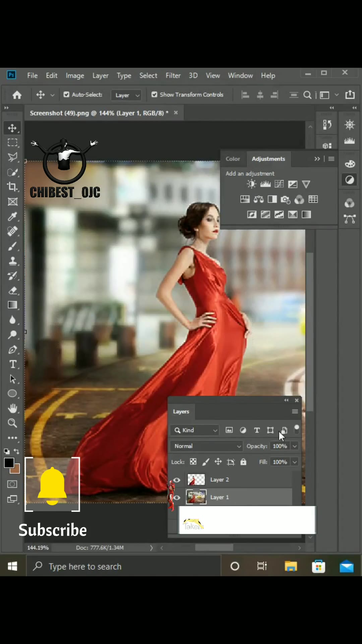The width and height of the screenshot is (362, 644).
Task: Open the search magnifier in options bar
Action: pyautogui.click(x=307, y=95)
